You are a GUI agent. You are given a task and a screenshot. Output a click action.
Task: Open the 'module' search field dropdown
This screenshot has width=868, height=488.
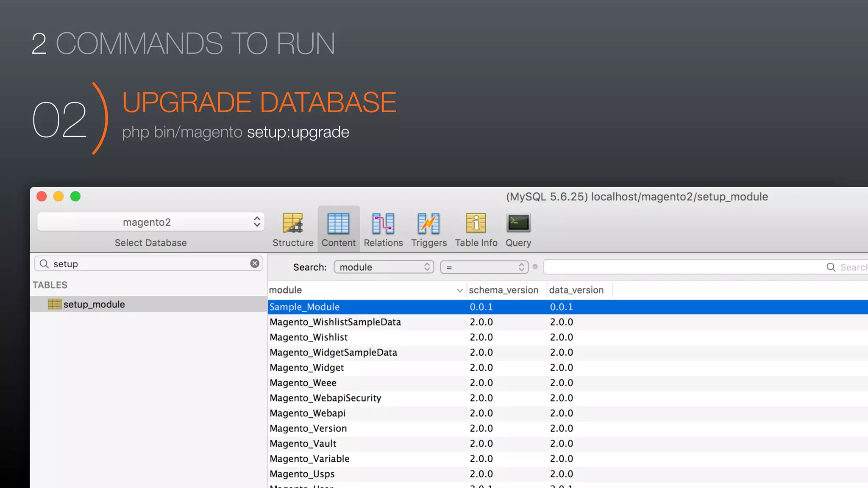pos(384,267)
